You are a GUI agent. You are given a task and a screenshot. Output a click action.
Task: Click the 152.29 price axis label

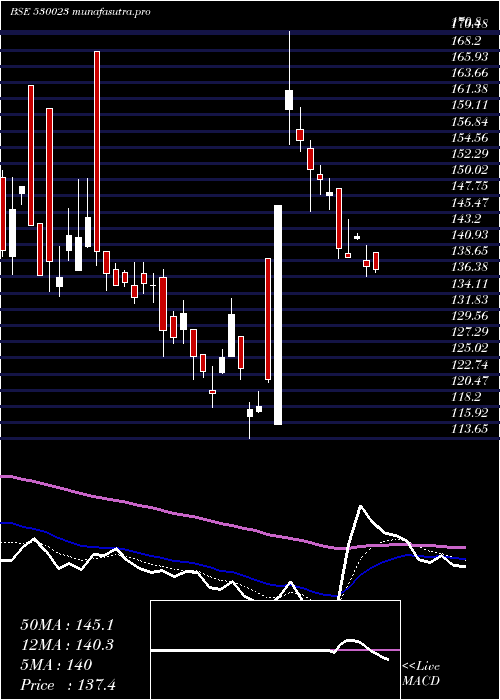click(x=470, y=154)
